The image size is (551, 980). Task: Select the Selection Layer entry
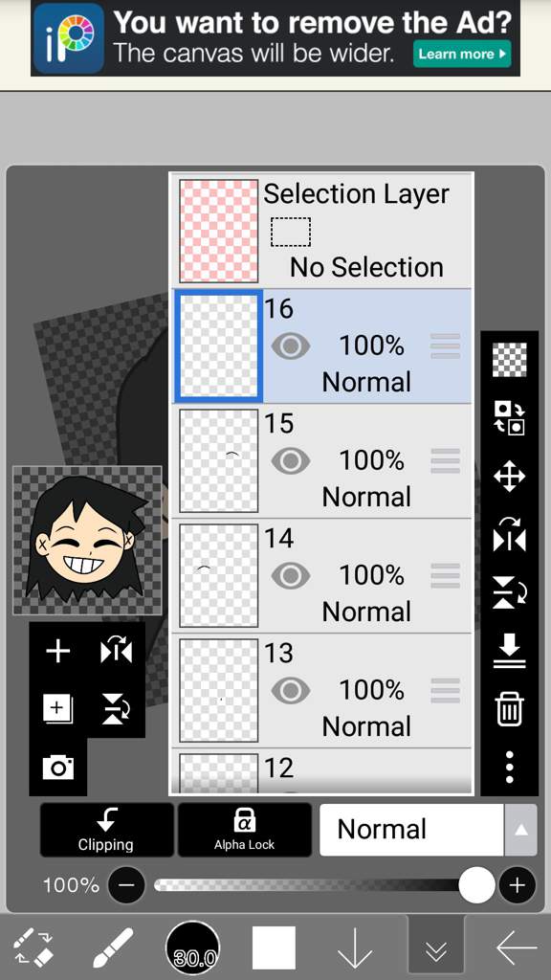(x=321, y=232)
